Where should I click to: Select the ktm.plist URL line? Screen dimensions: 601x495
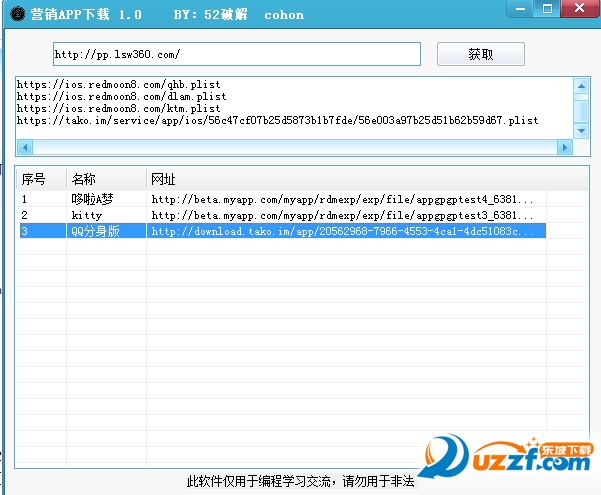118,108
